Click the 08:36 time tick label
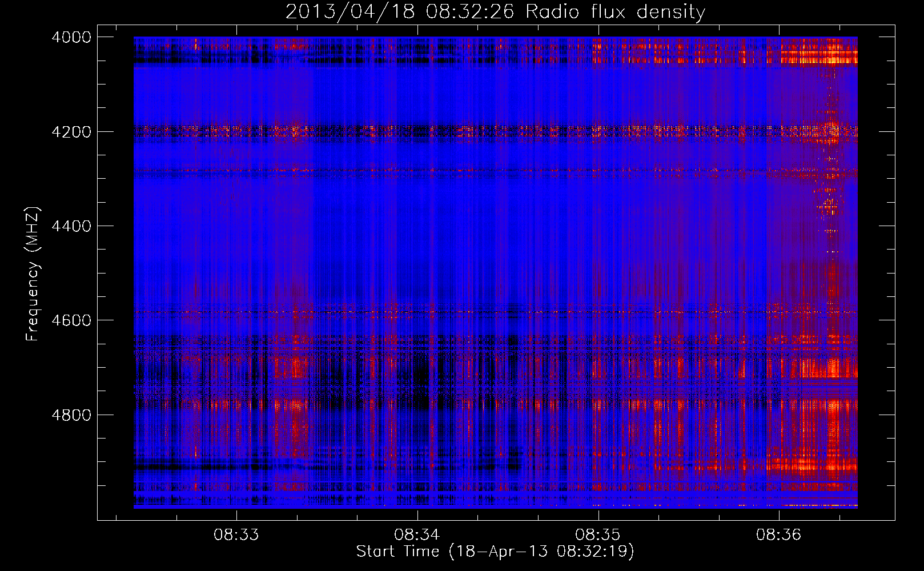 [x=779, y=535]
